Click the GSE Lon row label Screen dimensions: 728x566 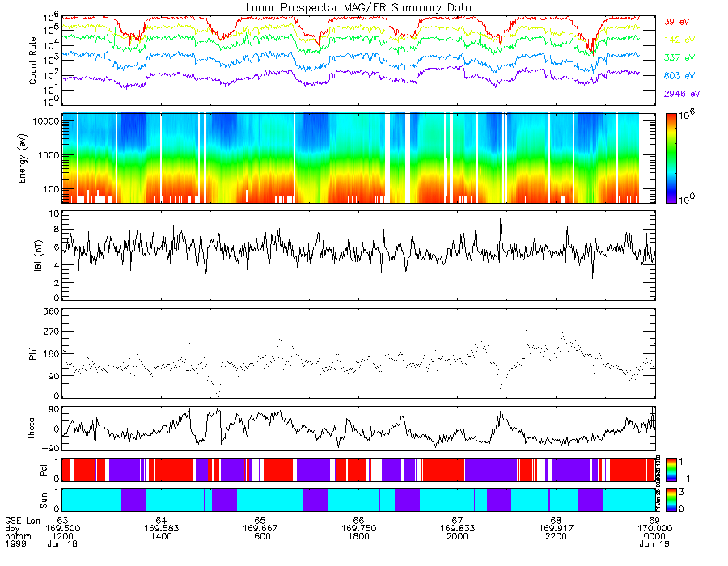[x=23, y=521]
